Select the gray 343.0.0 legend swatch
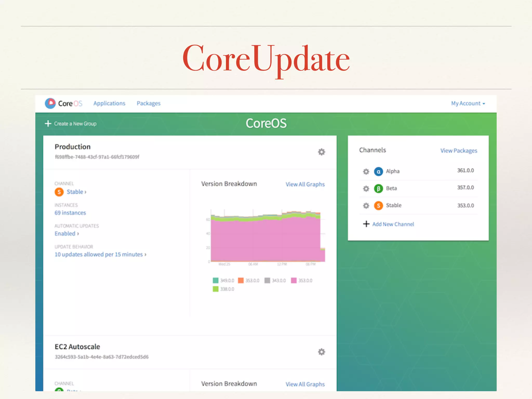 267,281
